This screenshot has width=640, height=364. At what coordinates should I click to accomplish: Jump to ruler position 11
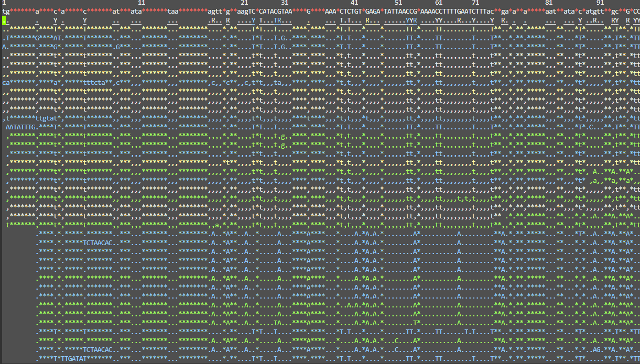[142, 3]
